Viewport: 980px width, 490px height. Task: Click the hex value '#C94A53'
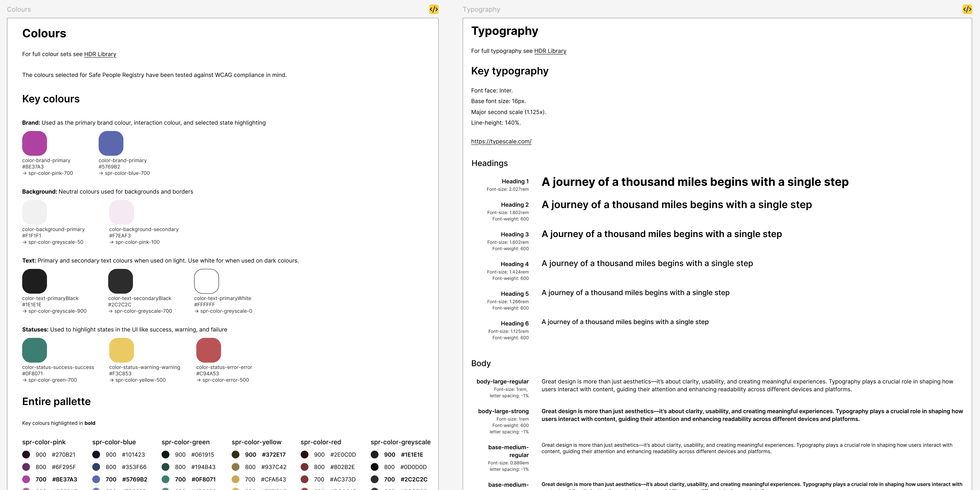207,374
